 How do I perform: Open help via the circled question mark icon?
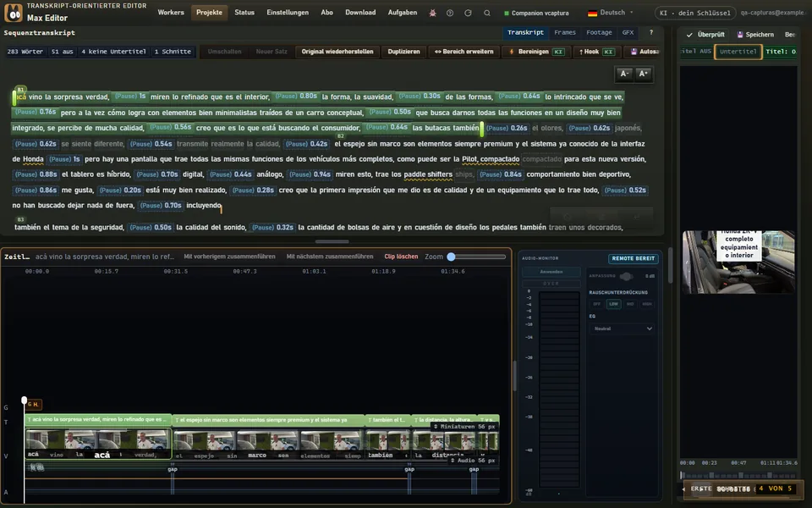coord(450,13)
